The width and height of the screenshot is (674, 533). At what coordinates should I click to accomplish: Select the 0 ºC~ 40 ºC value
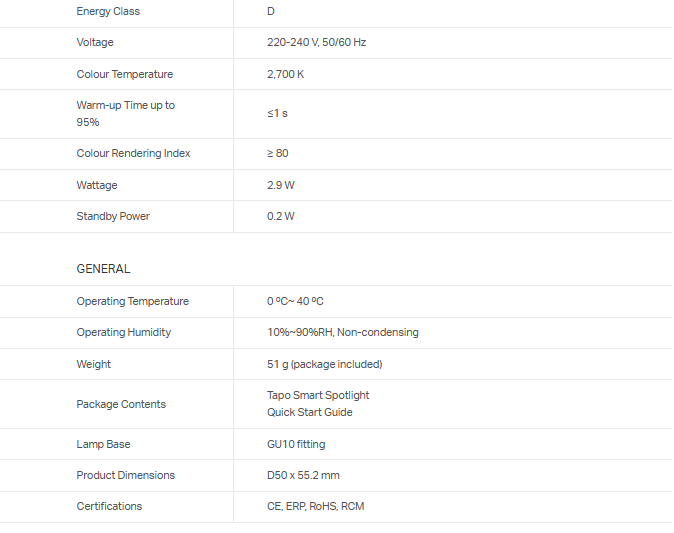click(295, 302)
